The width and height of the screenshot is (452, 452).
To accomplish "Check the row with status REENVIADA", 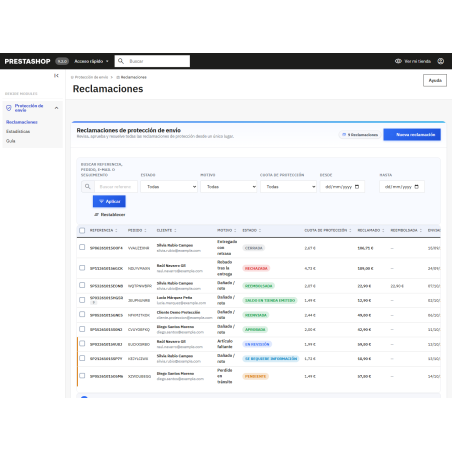I will [x=82, y=314].
